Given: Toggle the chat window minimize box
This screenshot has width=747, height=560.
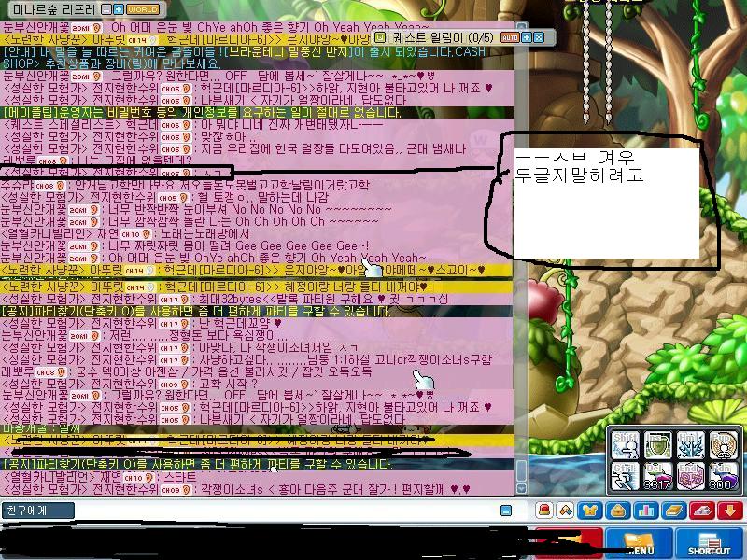Looking at the screenshot, I should click(506, 511).
